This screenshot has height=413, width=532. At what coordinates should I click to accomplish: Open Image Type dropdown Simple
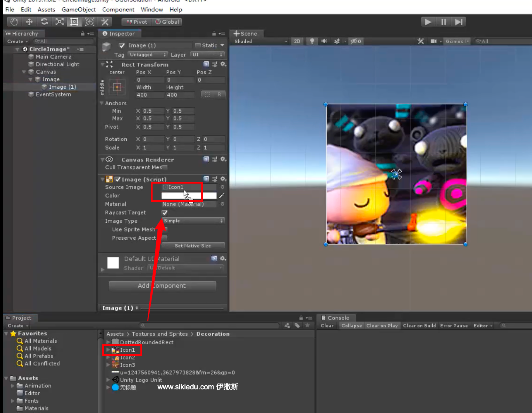coord(193,221)
